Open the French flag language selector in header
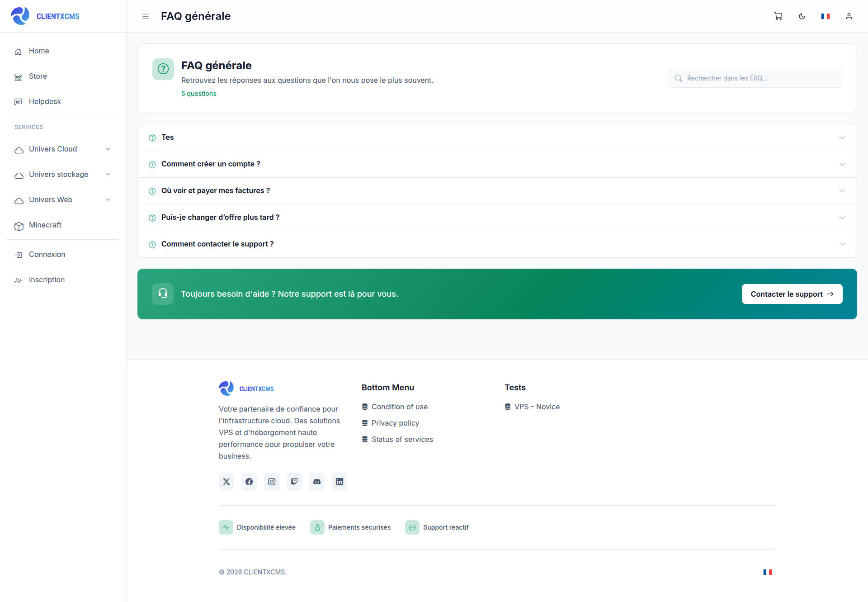868x602 pixels. tap(826, 16)
